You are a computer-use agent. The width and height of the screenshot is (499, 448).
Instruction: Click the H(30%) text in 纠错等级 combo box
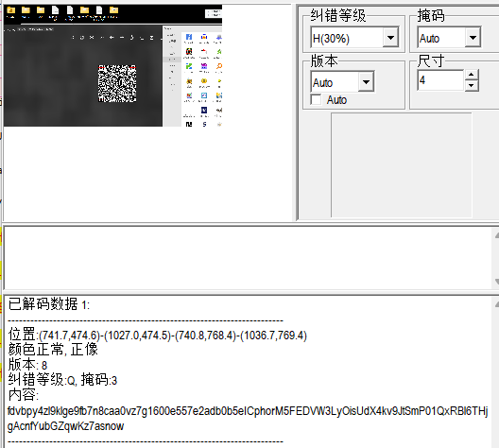331,39
